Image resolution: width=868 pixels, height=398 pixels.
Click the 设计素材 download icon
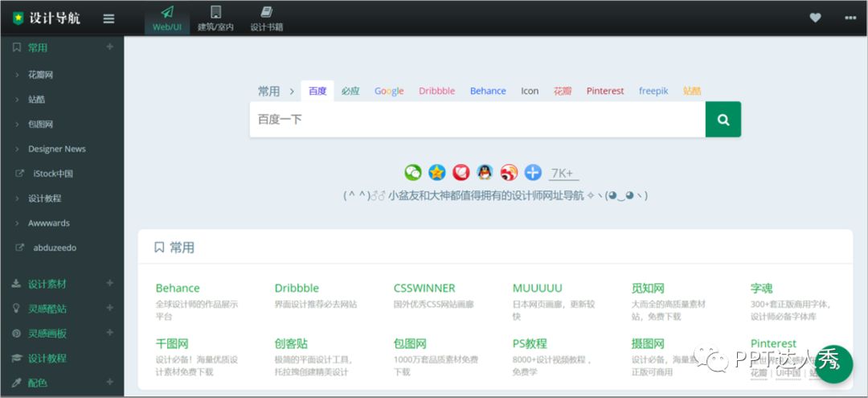[17, 284]
